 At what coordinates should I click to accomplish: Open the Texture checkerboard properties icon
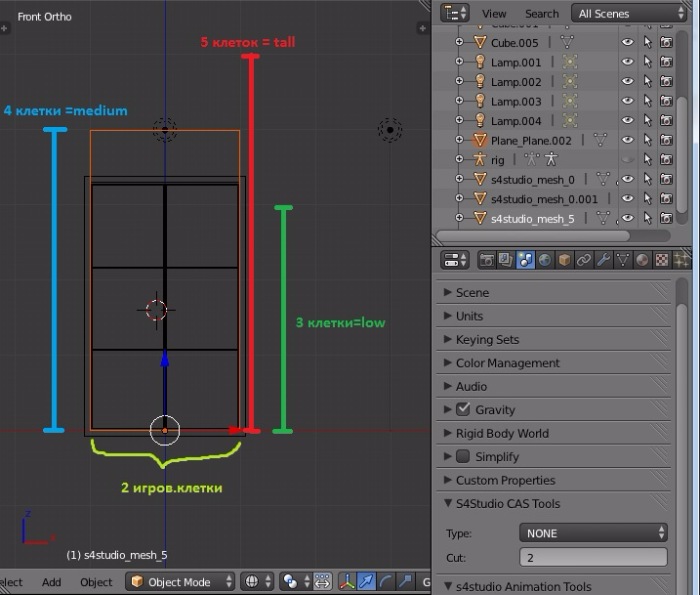[x=661, y=260]
